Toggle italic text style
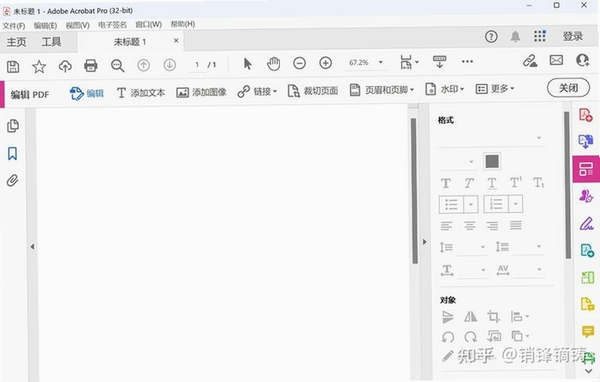The width and height of the screenshot is (600, 382). [x=469, y=183]
